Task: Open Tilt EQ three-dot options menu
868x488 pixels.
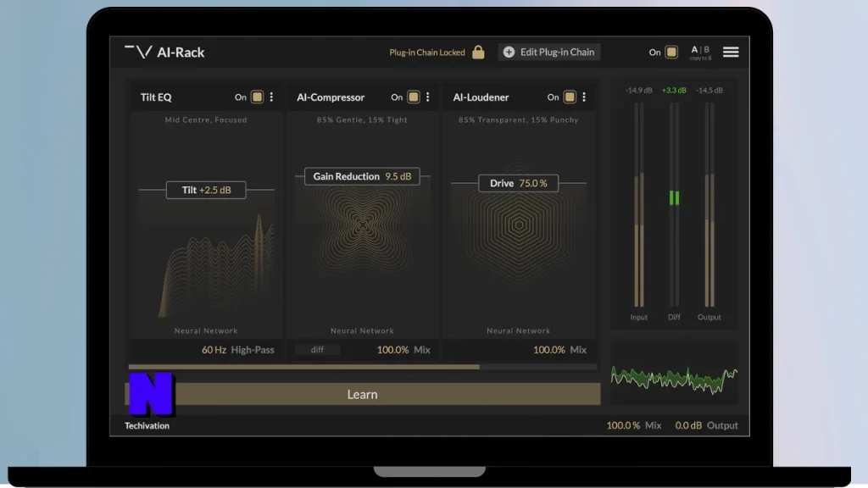Action: tap(271, 97)
